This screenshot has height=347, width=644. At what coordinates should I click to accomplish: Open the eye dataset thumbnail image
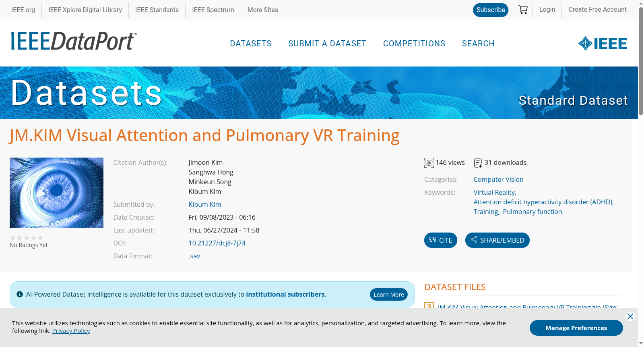[x=56, y=193]
